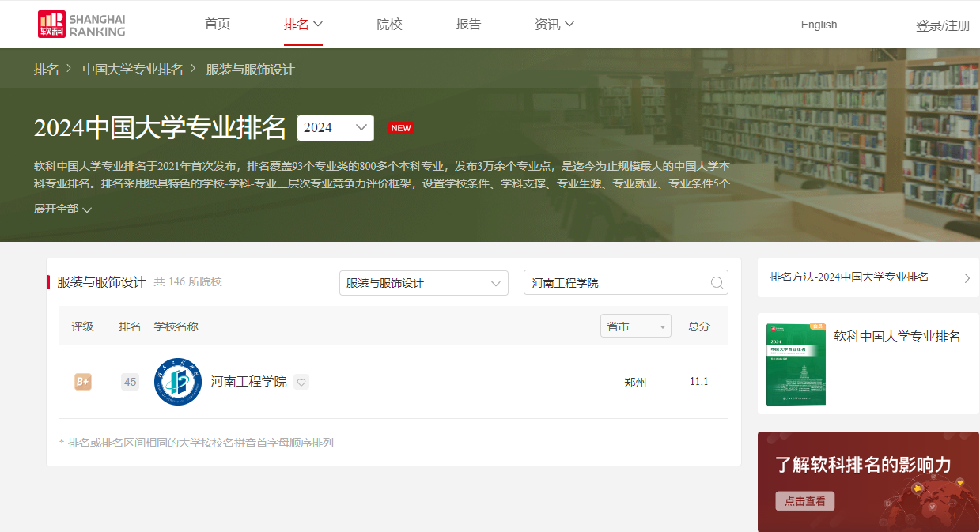980x532 pixels.
Task: Click the rank 45 badge
Action: point(130,382)
